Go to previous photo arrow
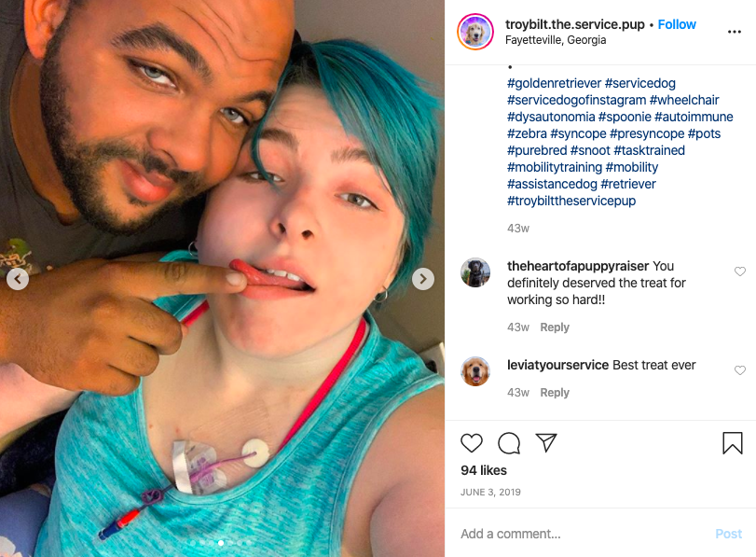 point(18,279)
